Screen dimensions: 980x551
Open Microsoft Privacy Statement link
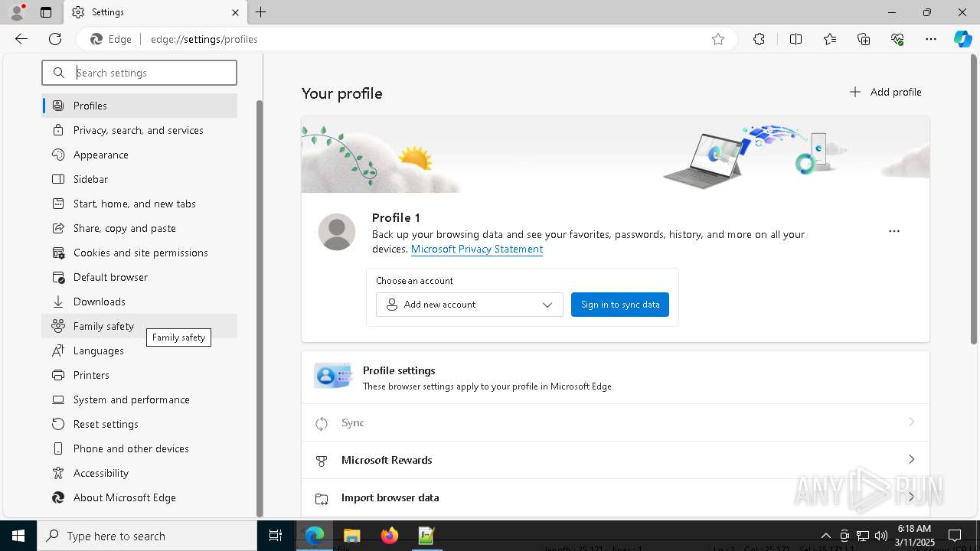pos(477,249)
